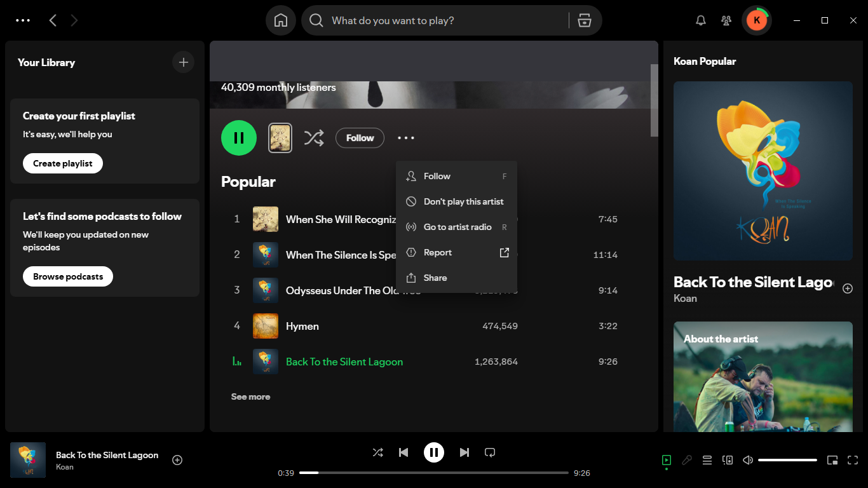Skip to the next track

pyautogui.click(x=465, y=452)
